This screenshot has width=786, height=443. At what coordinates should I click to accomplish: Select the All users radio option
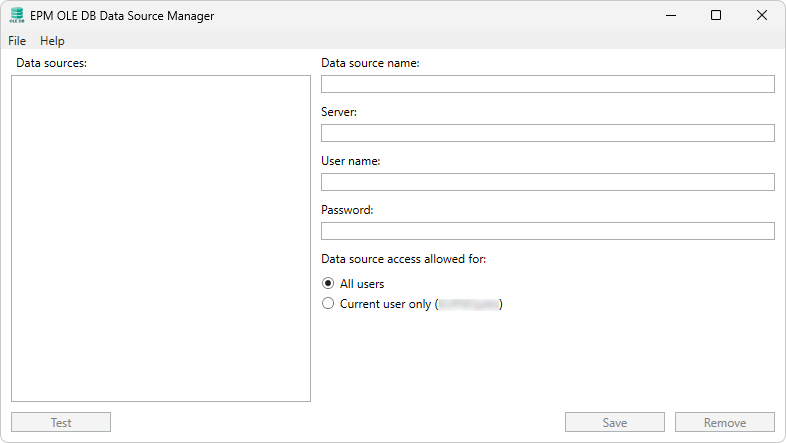328,284
